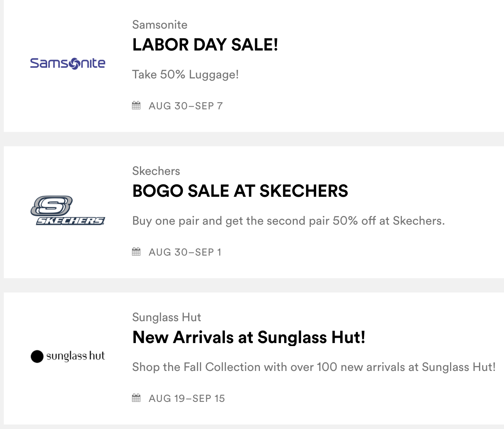Open the BOGO SALE AT SKECHERS offer
The height and width of the screenshot is (429, 504).
tap(240, 191)
